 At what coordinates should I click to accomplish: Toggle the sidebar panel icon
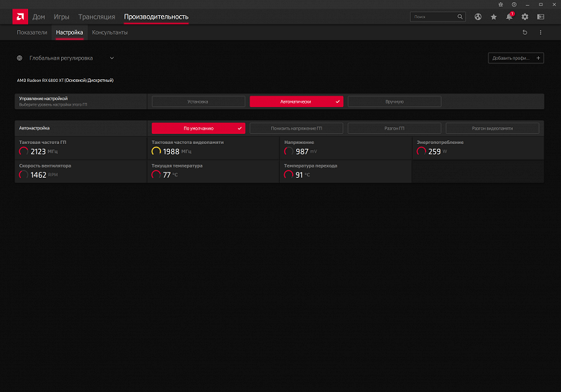[x=541, y=17]
